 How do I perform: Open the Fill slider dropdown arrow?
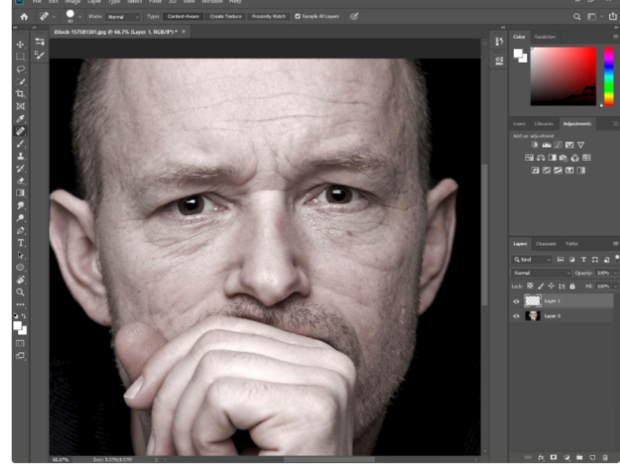coord(615,286)
